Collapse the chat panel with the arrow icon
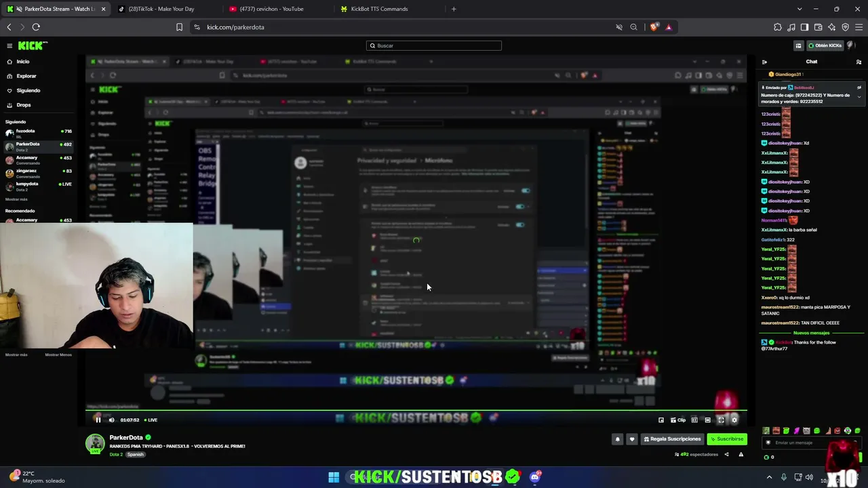The width and height of the screenshot is (868, 488). (764, 62)
